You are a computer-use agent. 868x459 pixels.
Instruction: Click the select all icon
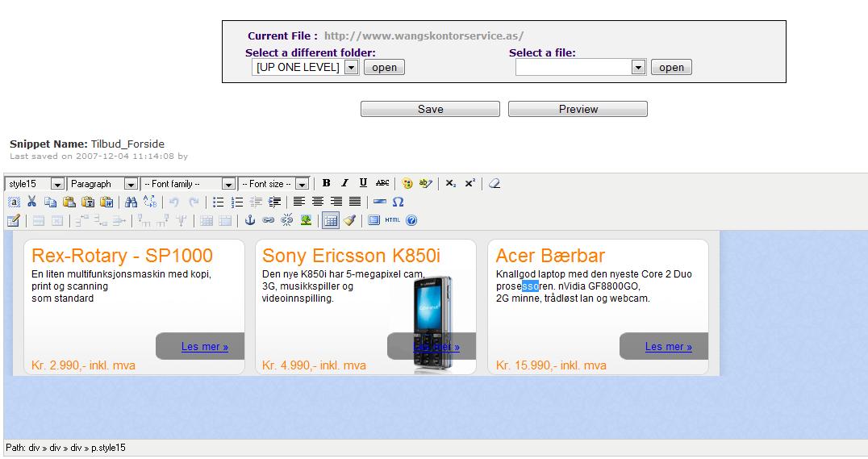click(13, 202)
